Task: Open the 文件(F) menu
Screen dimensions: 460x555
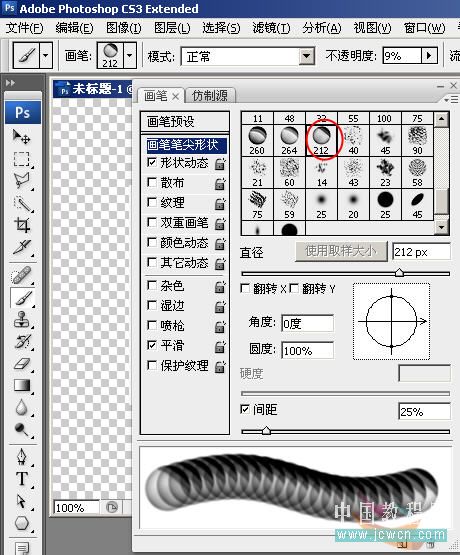Action: click(x=24, y=28)
